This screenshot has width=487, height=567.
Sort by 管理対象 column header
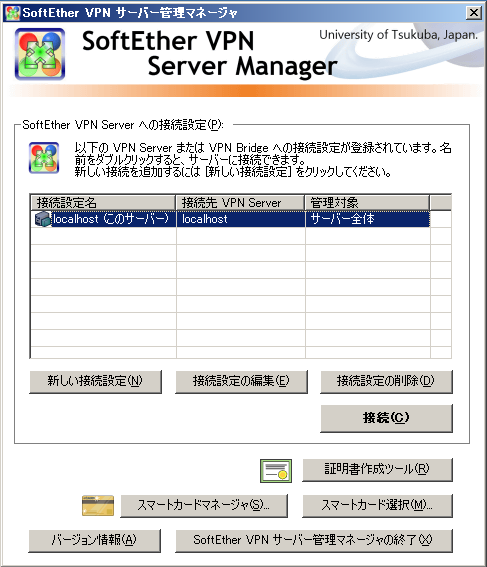point(367,202)
